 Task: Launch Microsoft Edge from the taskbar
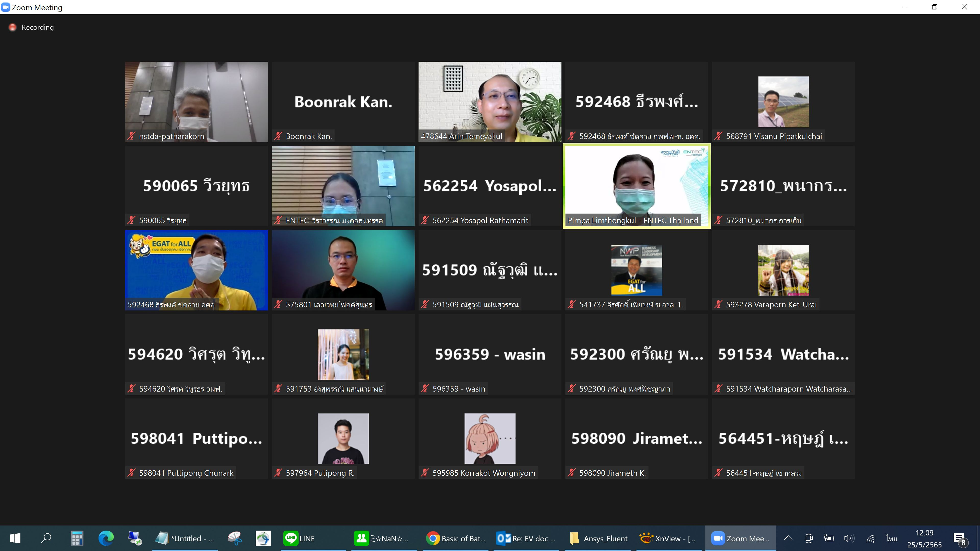coord(106,539)
